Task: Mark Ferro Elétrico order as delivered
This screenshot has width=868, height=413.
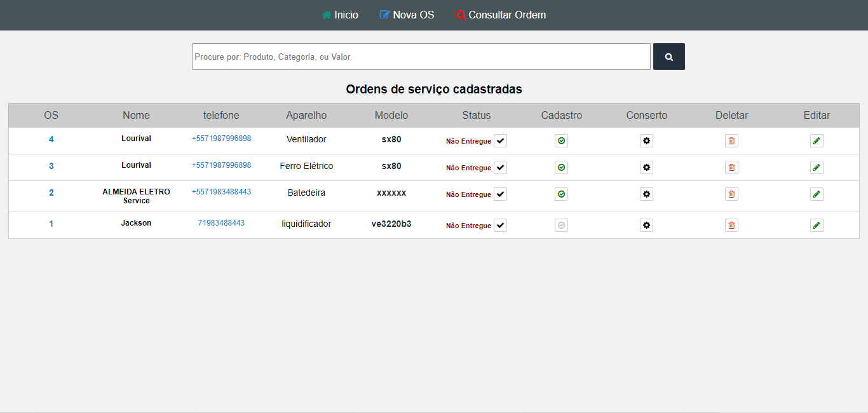Action: [500, 168]
